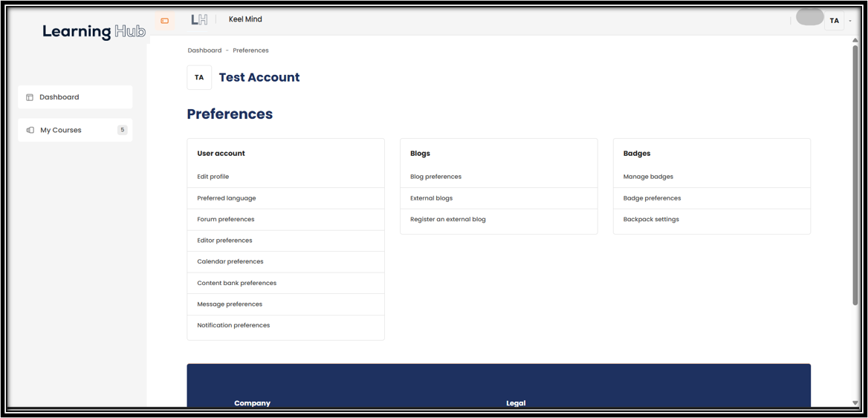
Task: Open the TA user avatar in header
Action: point(835,21)
